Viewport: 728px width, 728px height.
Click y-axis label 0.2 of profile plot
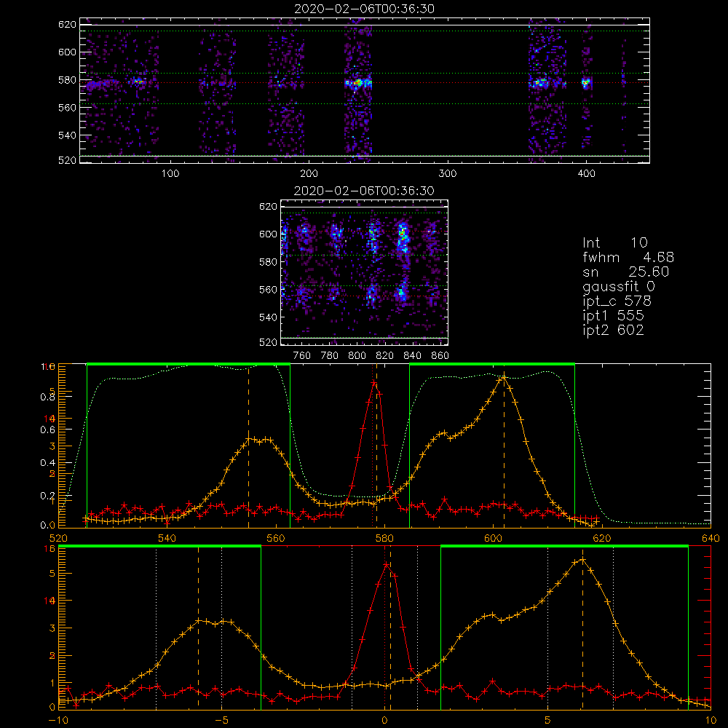(48, 495)
